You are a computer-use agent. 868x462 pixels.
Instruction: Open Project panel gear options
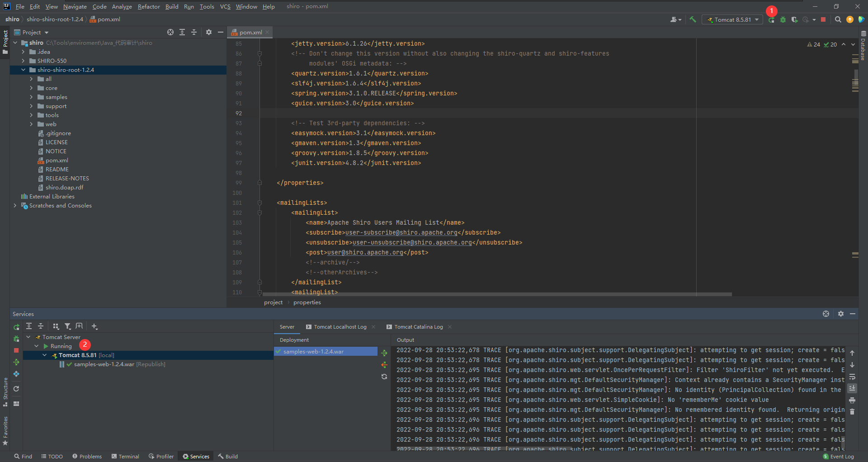point(208,32)
